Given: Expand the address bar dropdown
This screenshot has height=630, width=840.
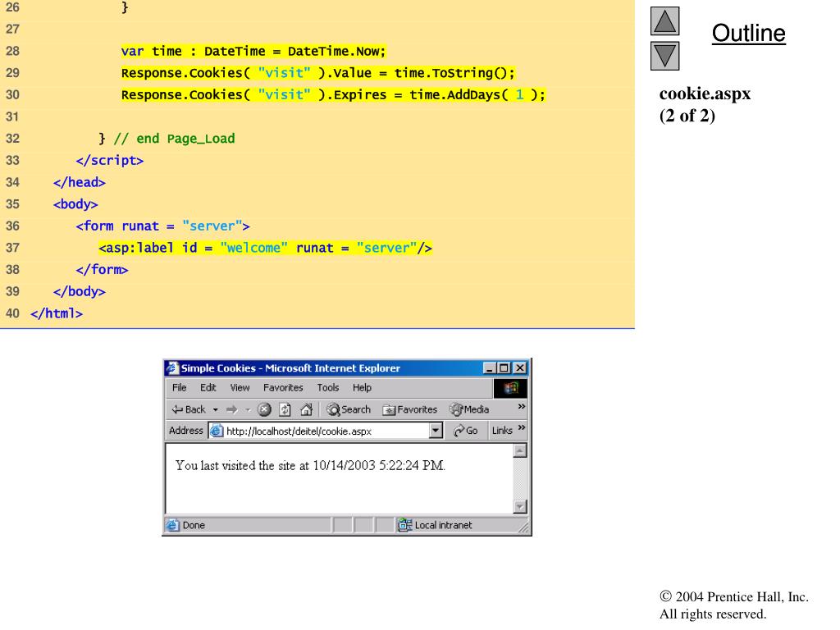Looking at the screenshot, I should click(x=436, y=431).
